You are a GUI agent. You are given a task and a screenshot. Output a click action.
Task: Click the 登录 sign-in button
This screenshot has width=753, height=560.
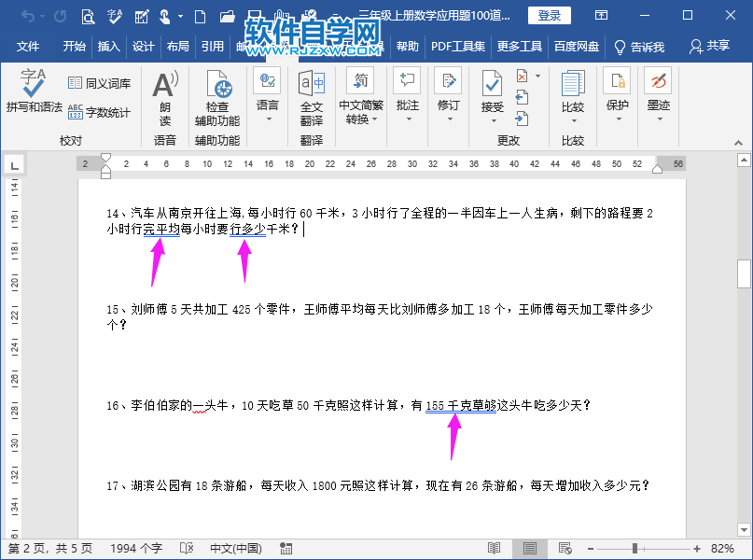click(549, 15)
